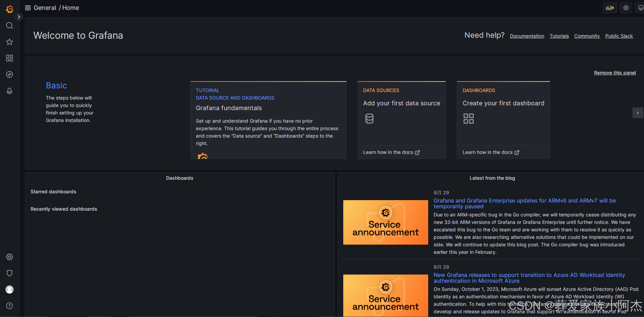Open the Documentation link
This screenshot has width=644, height=317.
[x=527, y=36]
